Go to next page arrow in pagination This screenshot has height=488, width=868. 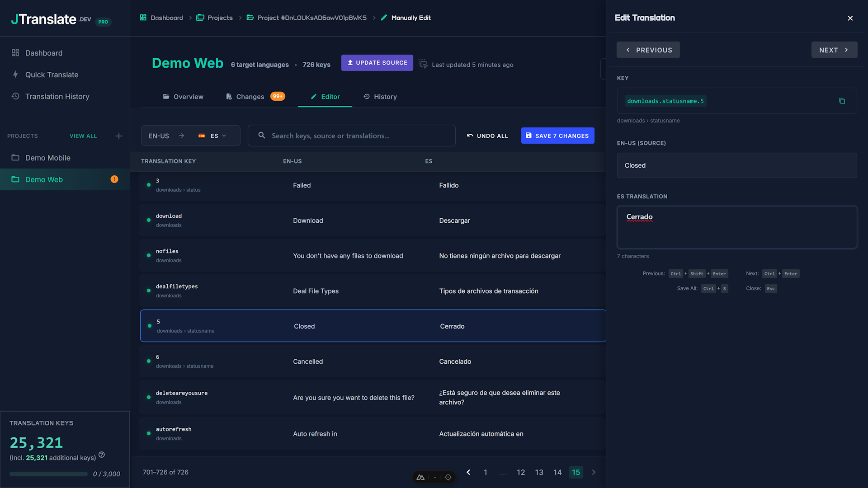click(594, 472)
